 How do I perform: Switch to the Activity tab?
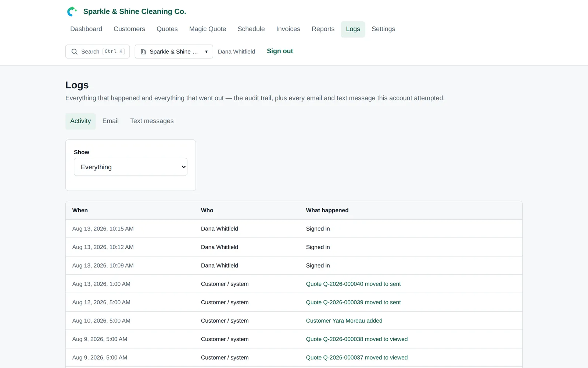[x=80, y=121]
